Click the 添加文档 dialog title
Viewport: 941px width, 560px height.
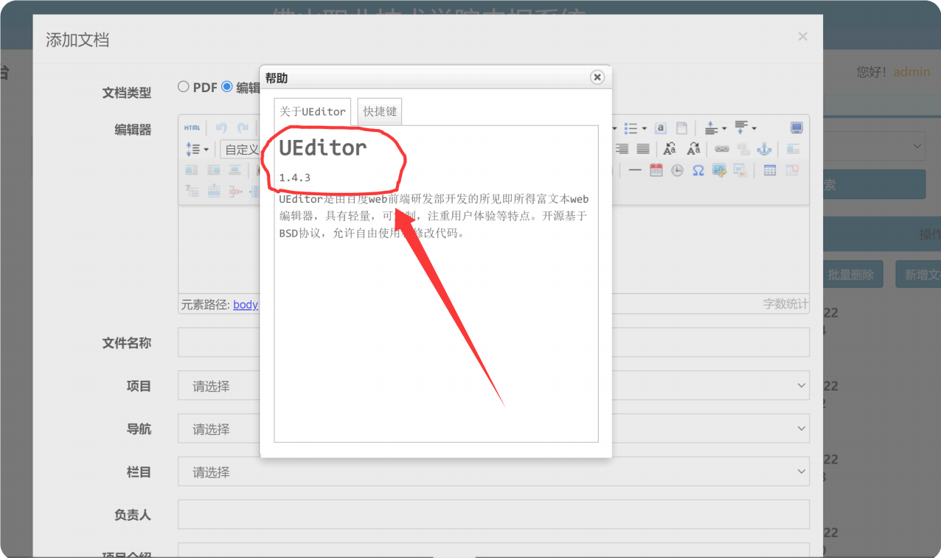77,40
